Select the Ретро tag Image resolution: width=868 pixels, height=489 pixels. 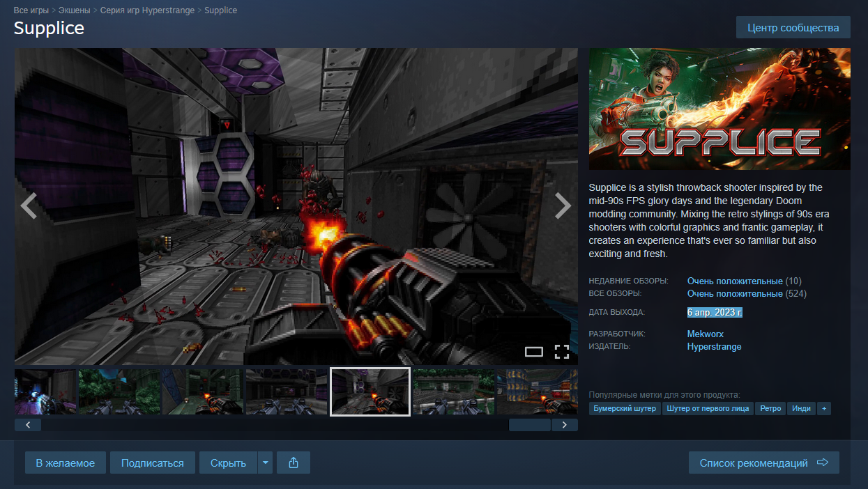coord(771,408)
